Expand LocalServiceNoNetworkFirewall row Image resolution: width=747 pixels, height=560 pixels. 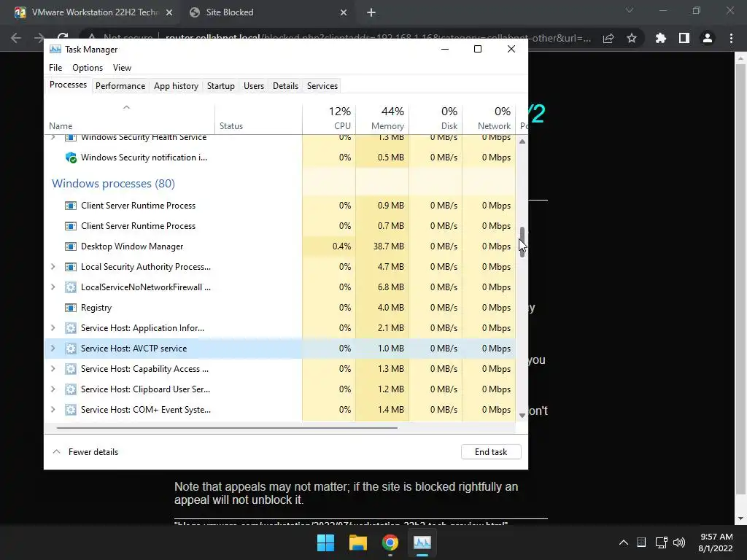coord(53,287)
